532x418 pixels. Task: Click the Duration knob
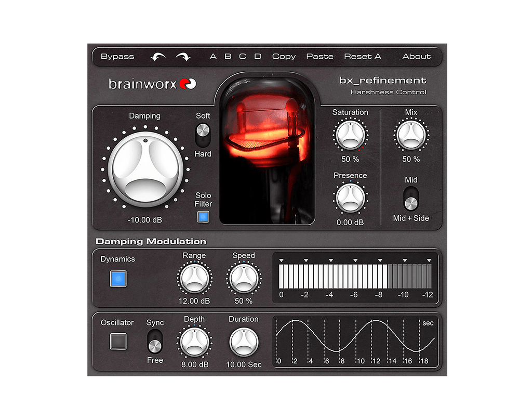244,342
